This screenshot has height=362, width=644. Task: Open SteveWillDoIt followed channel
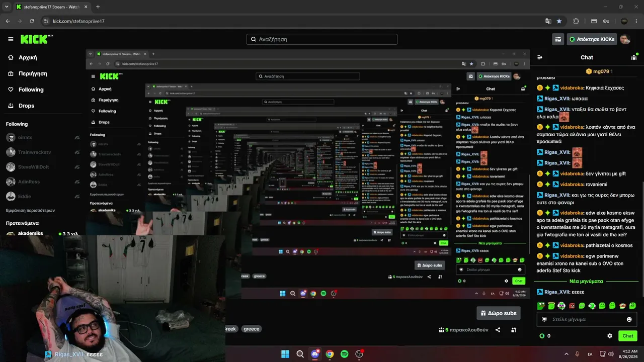click(43, 167)
